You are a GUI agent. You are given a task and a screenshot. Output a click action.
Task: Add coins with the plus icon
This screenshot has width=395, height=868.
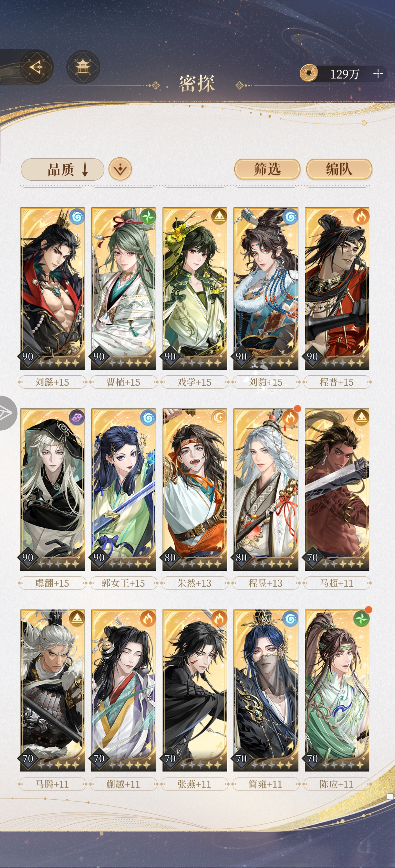378,73
